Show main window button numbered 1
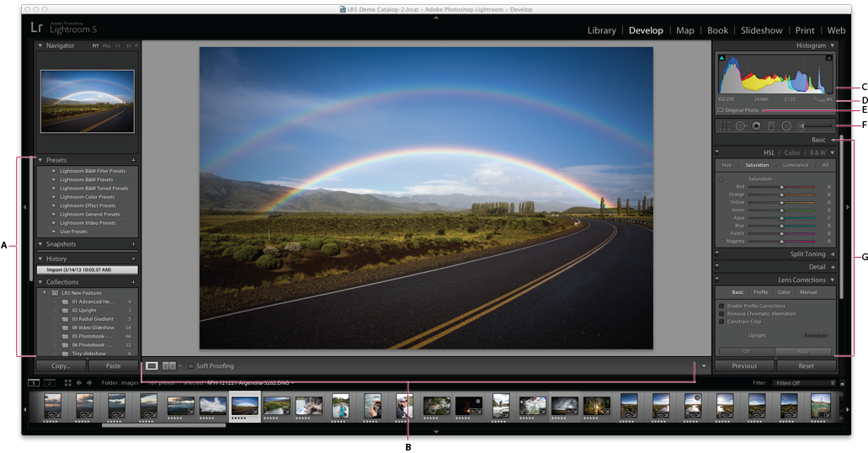The height and width of the screenshot is (453, 868). 34,382
